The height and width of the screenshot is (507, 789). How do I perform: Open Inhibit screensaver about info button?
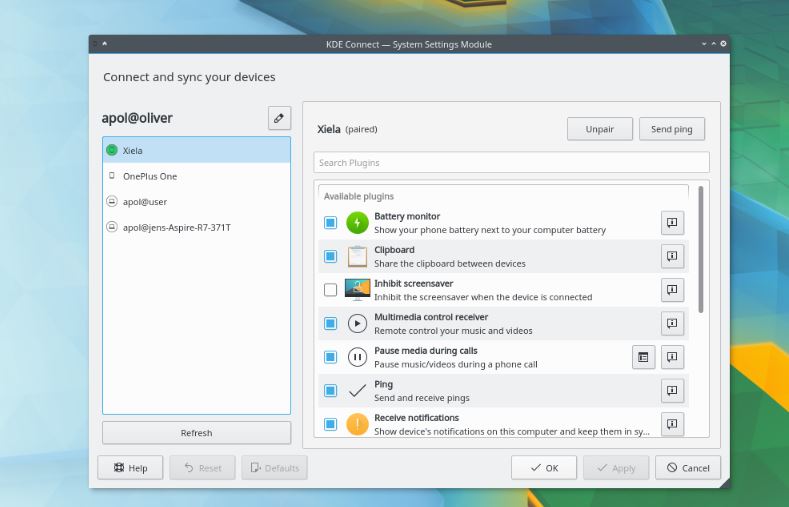coord(672,290)
